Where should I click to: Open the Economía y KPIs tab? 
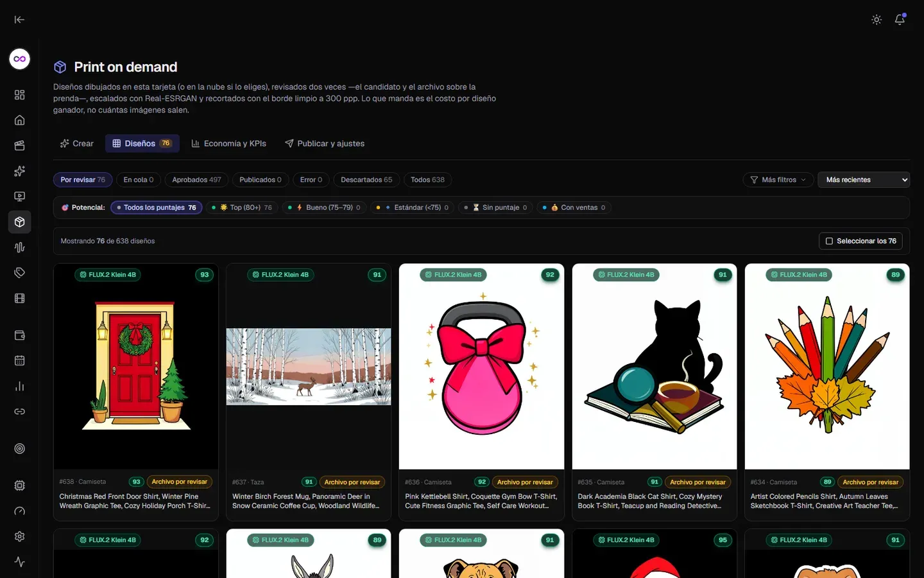[229, 143]
